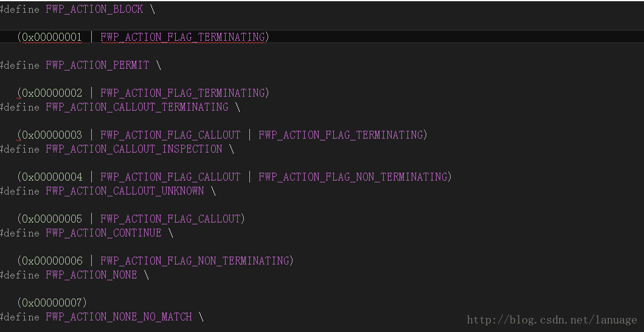Click FWP_ACTION_FLAG_TERMINATING on the highlighted line
Viewport: 644px width, 332px height.
183,37
